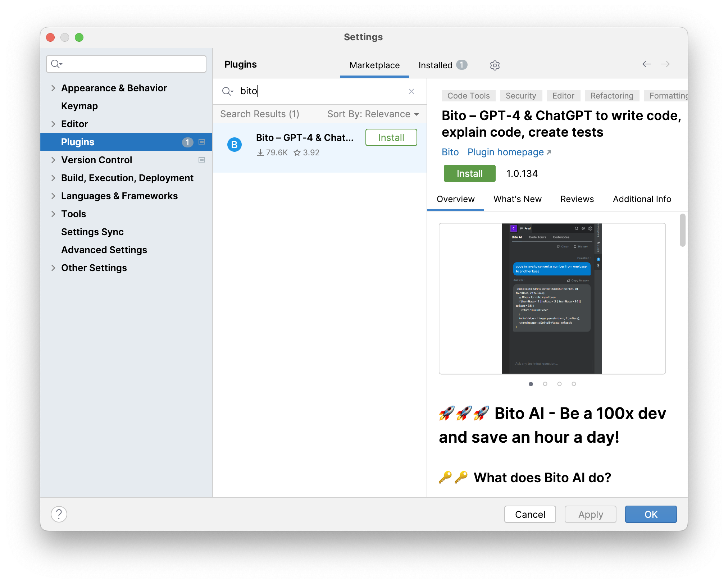Expand Appearance & Behavior section
The height and width of the screenshot is (584, 728).
point(53,88)
